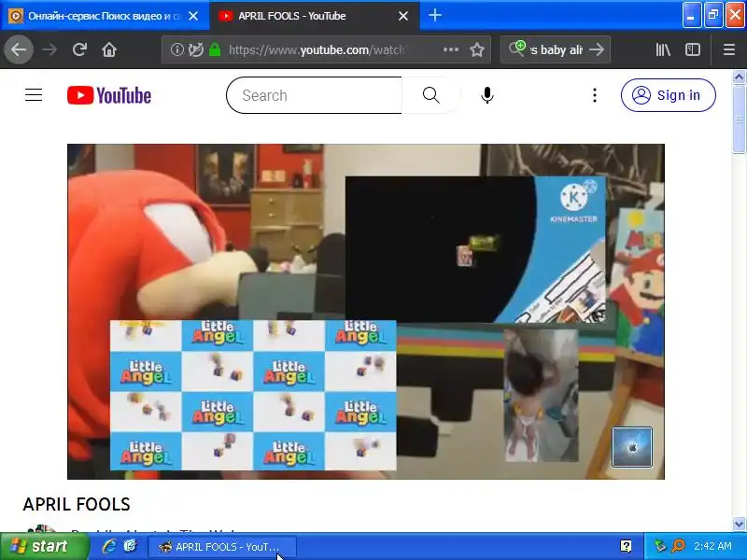This screenshot has height=560, width=747.
Task: Close the APRIL FOOLS YouTube tab
Action: (403, 16)
